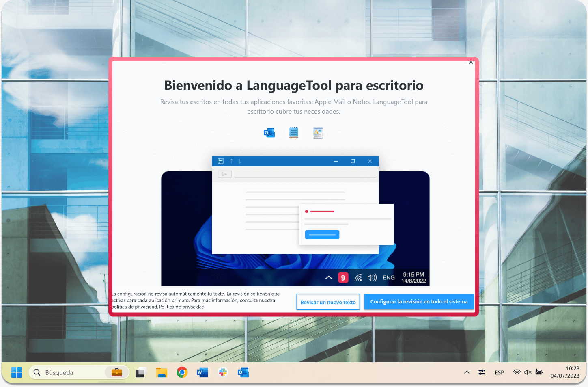
Task: Click the 'Bienvenido a LanguageTool para escritorio' heading
Action: [x=294, y=85]
